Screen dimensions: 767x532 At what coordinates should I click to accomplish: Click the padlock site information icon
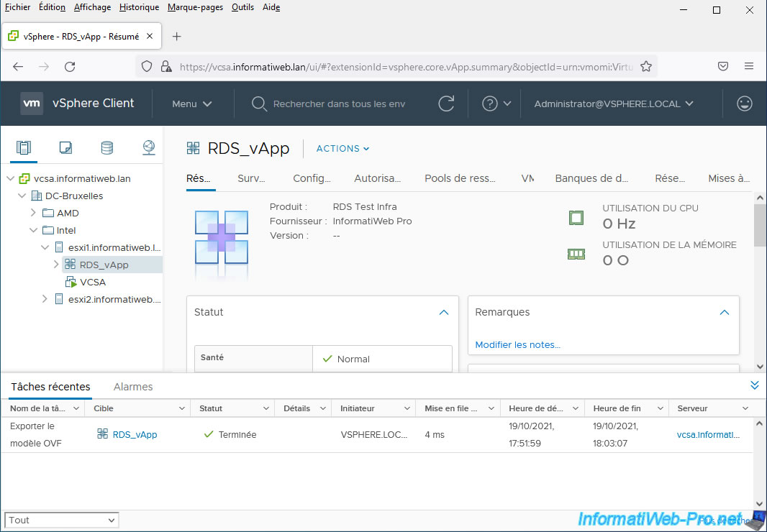click(x=165, y=66)
